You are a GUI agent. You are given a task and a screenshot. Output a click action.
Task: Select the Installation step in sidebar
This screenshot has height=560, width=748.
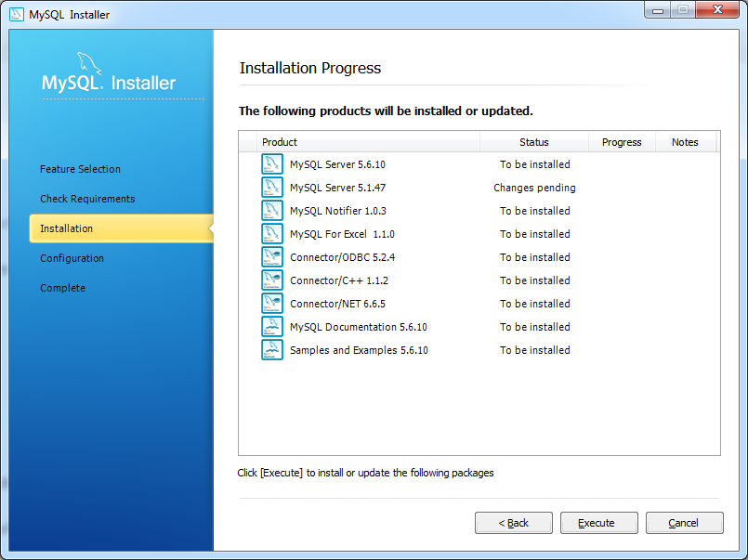point(121,228)
